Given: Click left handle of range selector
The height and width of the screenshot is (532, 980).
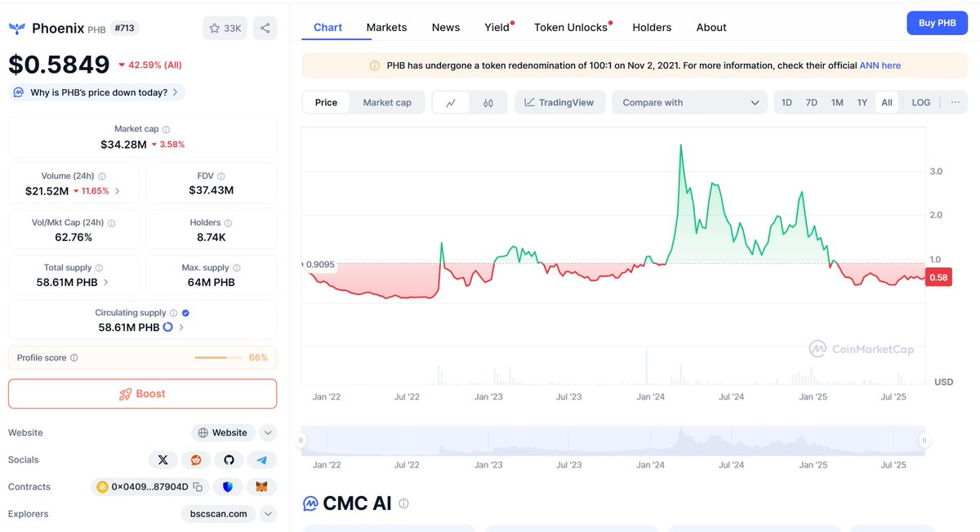Looking at the screenshot, I should tap(301, 440).
